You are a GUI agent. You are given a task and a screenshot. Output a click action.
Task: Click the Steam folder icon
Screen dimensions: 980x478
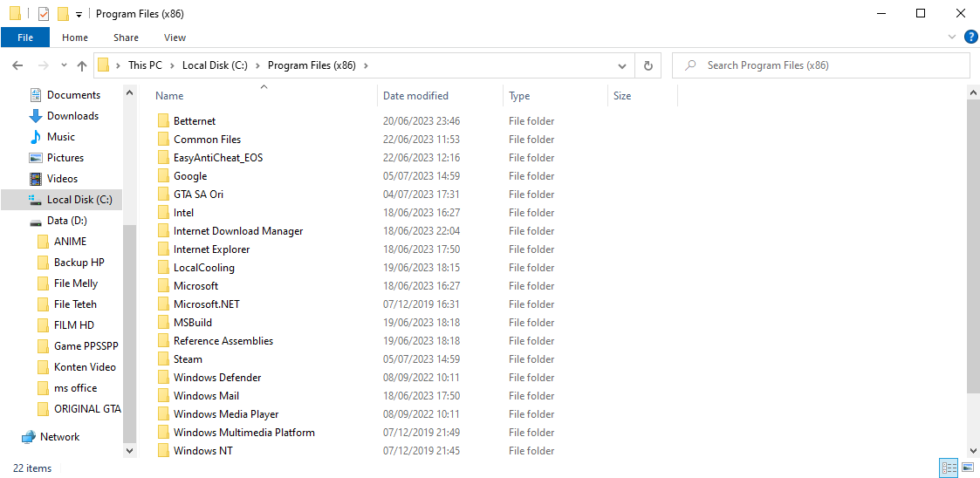click(x=163, y=358)
